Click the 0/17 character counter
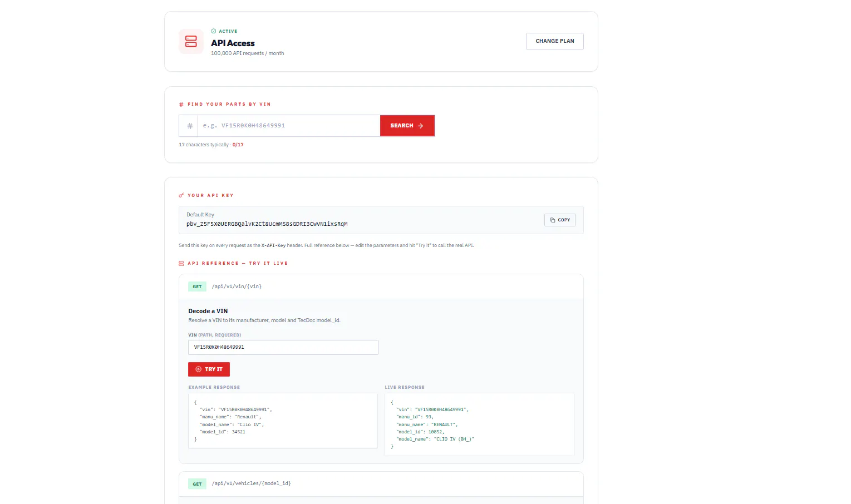This screenshot has height=504, width=851. coord(238,145)
